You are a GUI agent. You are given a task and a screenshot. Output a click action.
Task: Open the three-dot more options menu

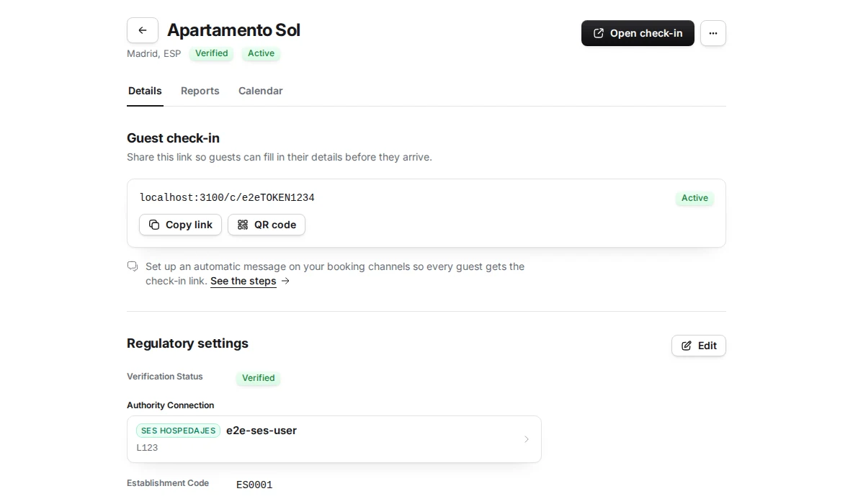click(713, 33)
